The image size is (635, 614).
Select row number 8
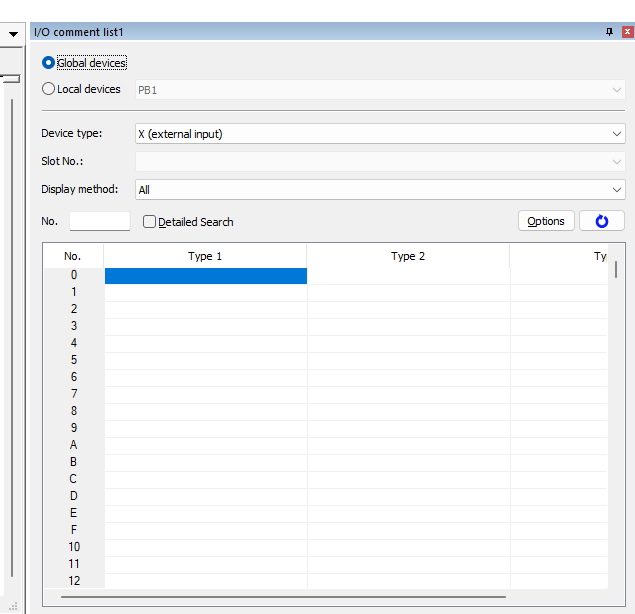(x=74, y=411)
